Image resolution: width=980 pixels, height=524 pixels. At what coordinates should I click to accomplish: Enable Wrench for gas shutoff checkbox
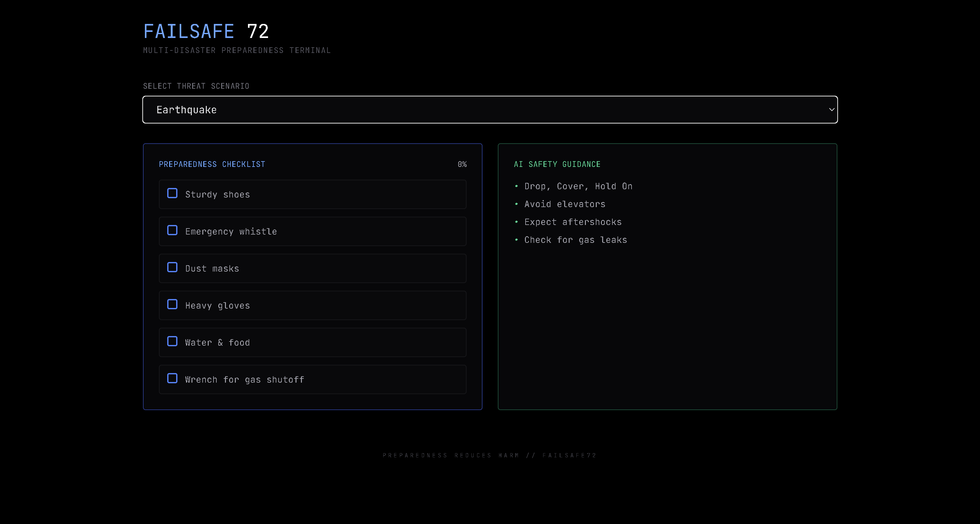(x=172, y=378)
